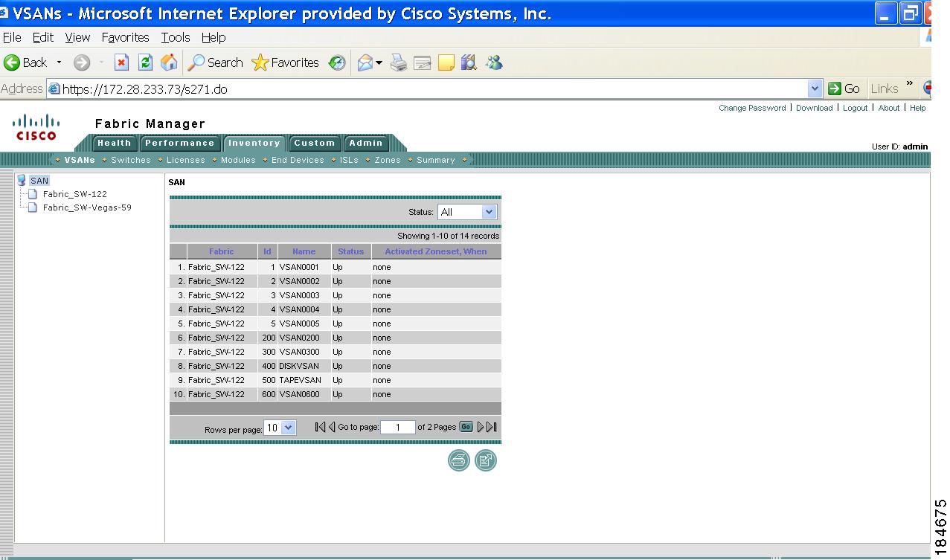Switch to the Custom tab
Viewport: 950px width, 560px height.
pos(315,144)
